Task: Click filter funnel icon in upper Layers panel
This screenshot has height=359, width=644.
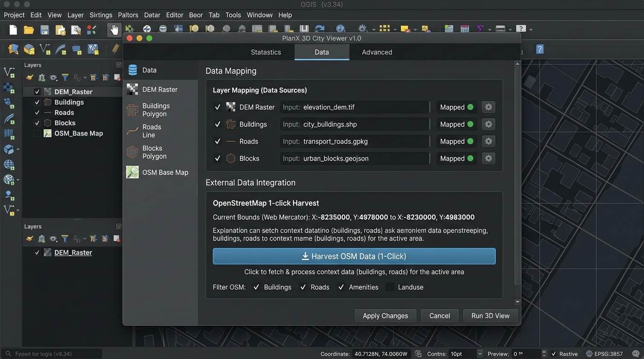Action: pyautogui.click(x=65, y=78)
